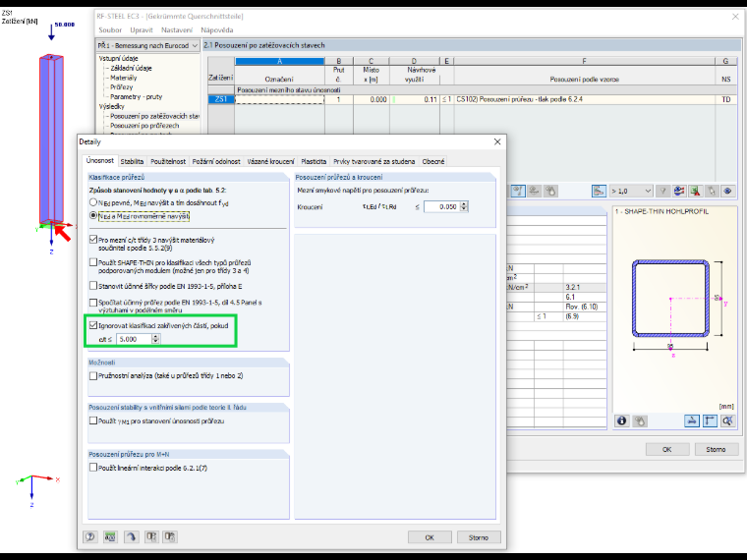This screenshot has width=747, height=560.
Task: Open the Plasticita tab
Action: [x=314, y=161]
